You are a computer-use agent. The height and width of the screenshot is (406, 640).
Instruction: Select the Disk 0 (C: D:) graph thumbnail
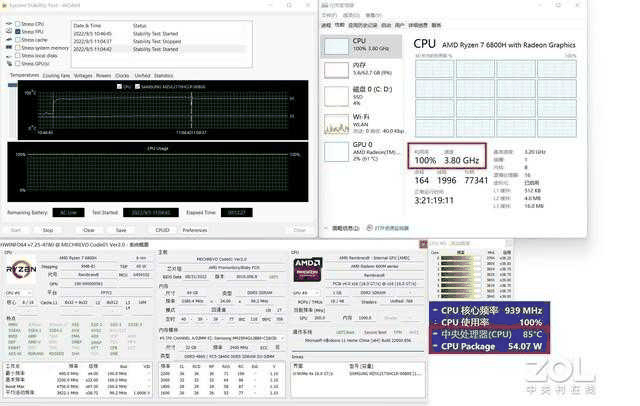[336, 97]
